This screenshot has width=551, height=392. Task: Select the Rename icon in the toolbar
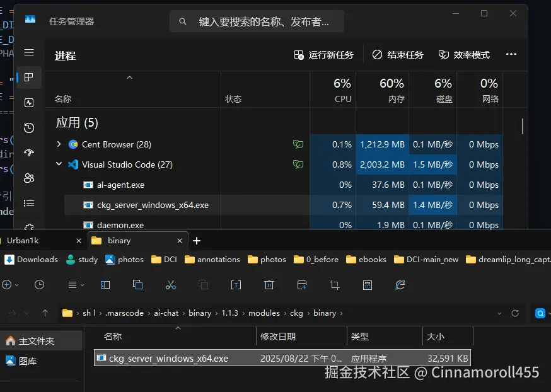pyautogui.click(x=236, y=285)
